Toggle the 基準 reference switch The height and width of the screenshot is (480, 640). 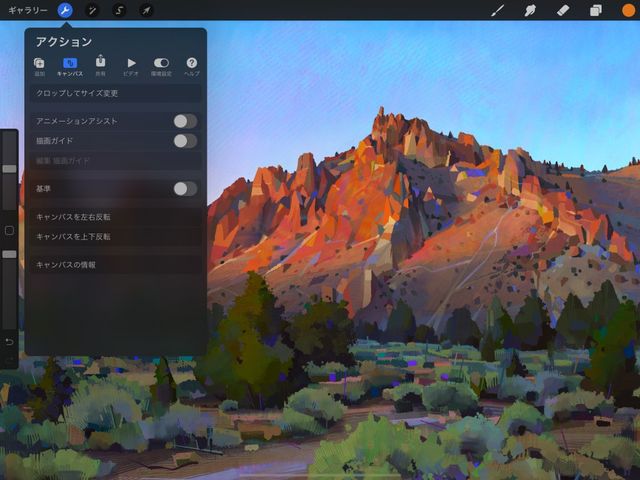point(185,189)
